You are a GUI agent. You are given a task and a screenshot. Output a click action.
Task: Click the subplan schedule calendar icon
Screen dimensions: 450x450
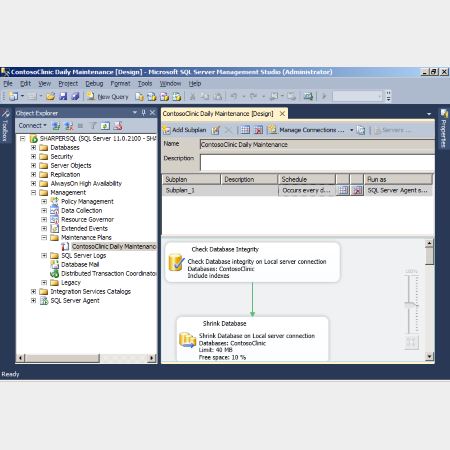pos(343,190)
